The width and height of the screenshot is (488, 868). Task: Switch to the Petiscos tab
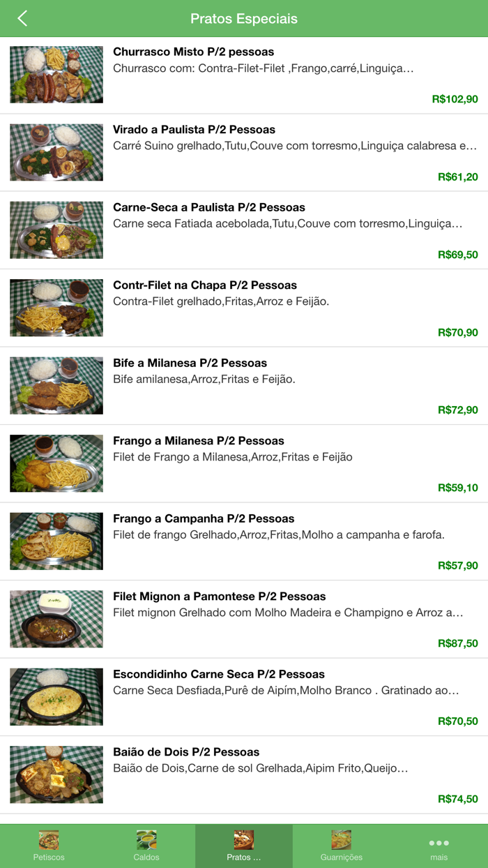[x=48, y=846]
